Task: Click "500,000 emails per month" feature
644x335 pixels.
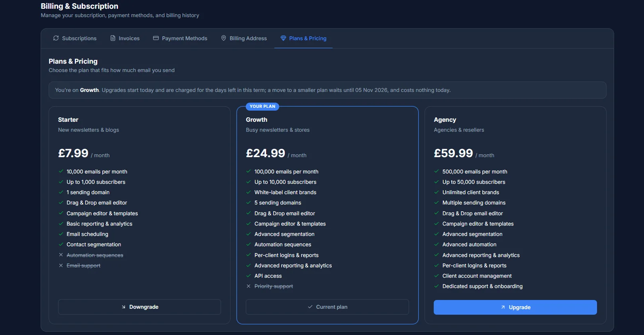Action: [475, 172]
